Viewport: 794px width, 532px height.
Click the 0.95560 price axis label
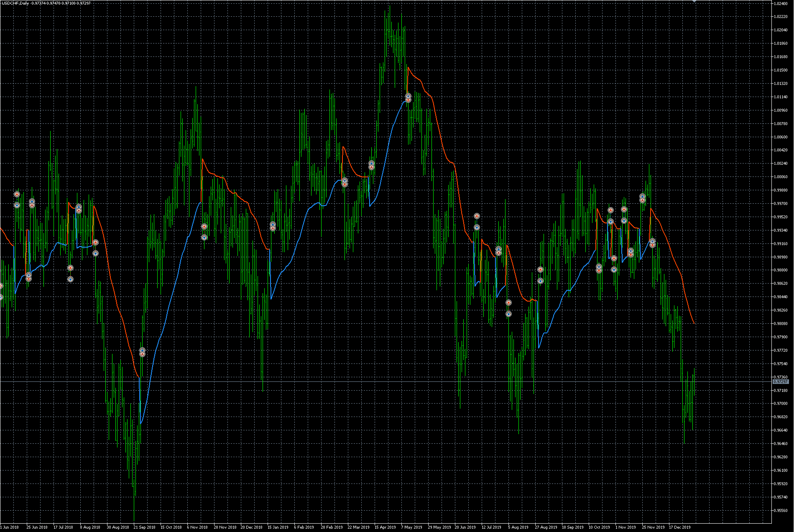pyautogui.click(x=781, y=510)
